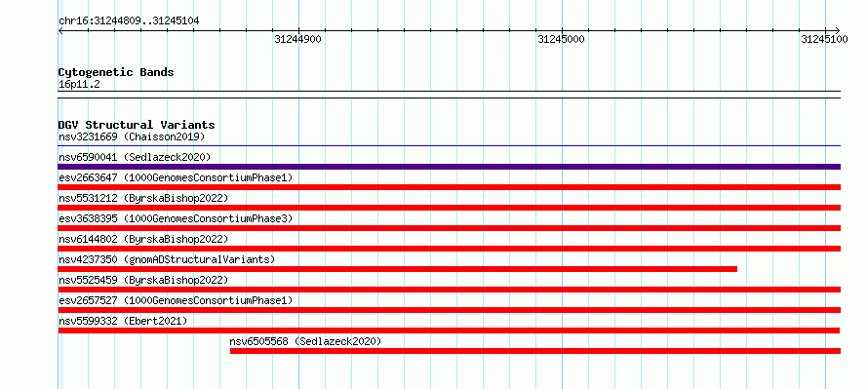Click the red bar under esv2663647
The width and height of the screenshot is (868, 389).
tap(449, 187)
